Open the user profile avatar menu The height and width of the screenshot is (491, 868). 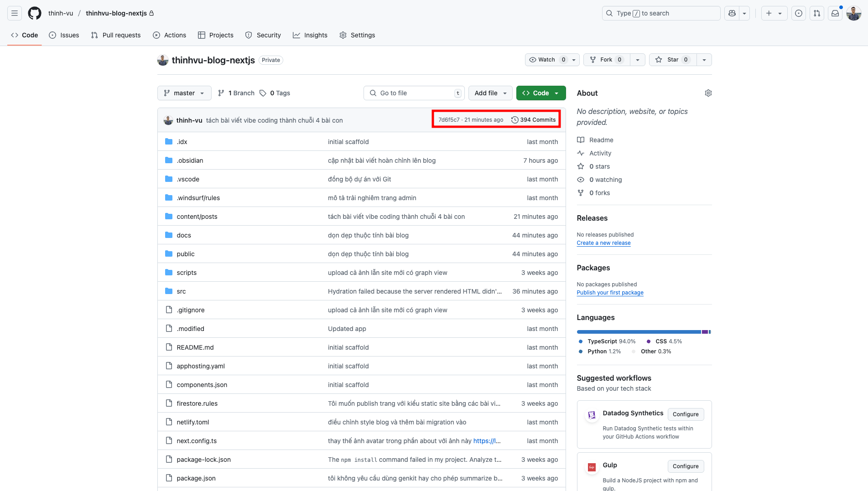point(853,13)
